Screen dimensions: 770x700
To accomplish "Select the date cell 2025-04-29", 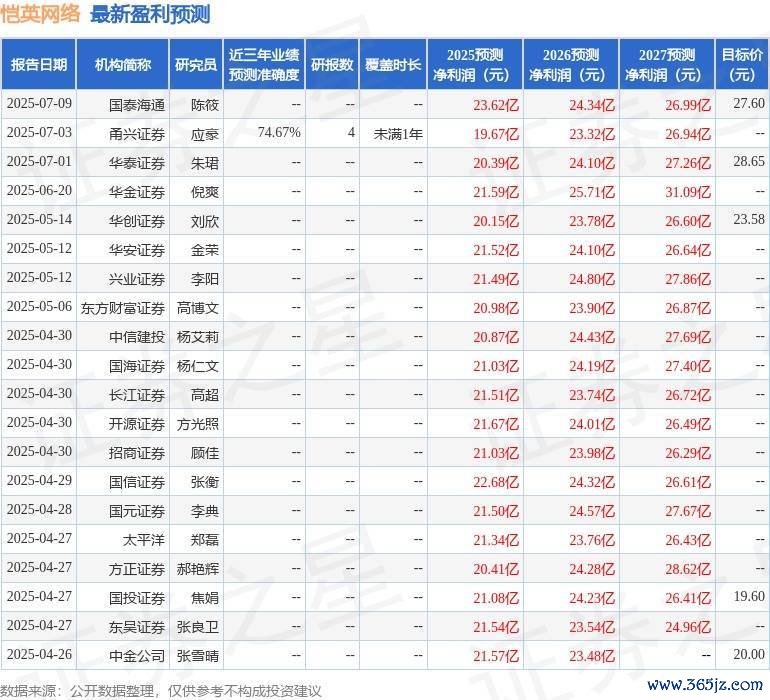I will click(x=39, y=480).
